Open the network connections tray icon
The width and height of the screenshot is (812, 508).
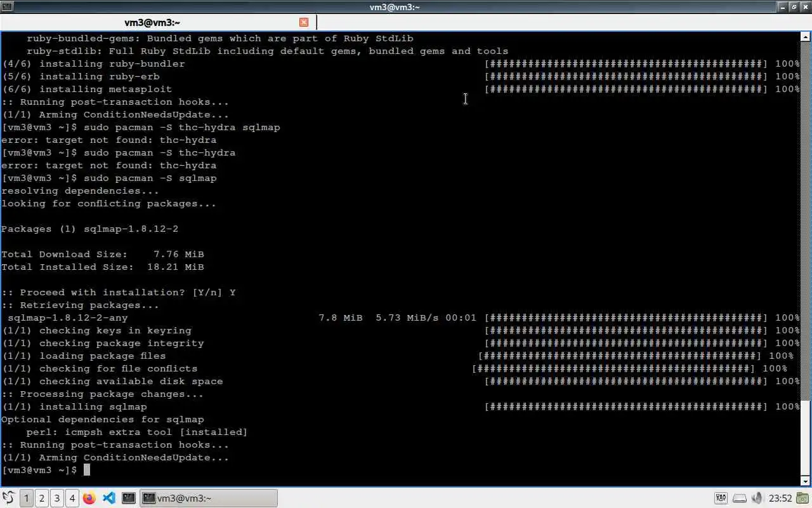721,498
